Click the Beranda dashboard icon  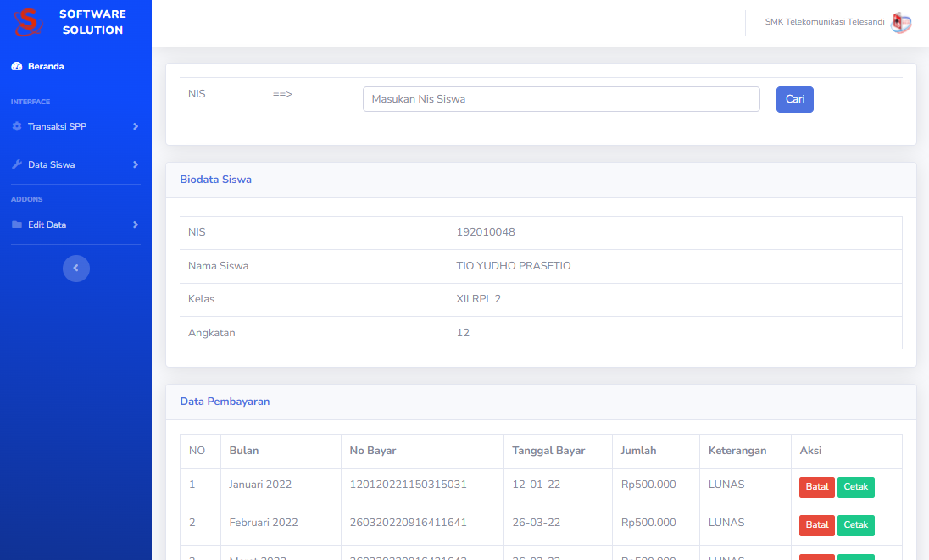click(16, 66)
